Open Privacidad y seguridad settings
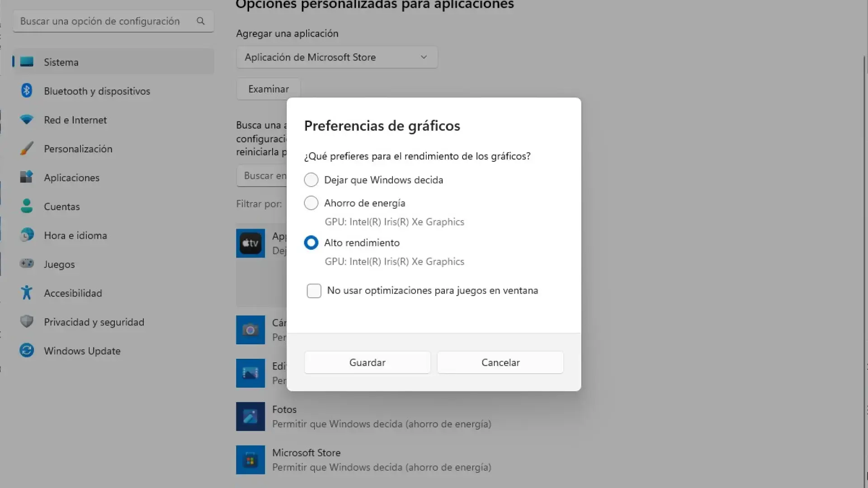 point(94,322)
